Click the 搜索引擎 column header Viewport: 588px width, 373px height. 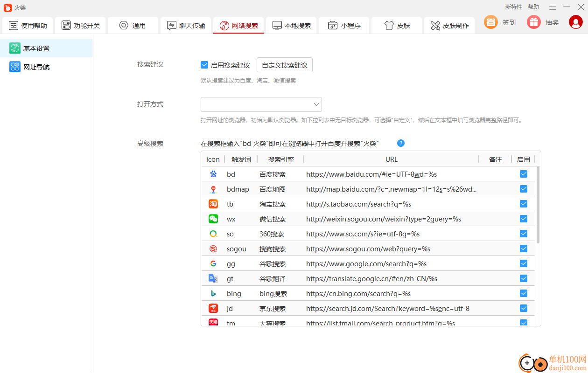[281, 159]
